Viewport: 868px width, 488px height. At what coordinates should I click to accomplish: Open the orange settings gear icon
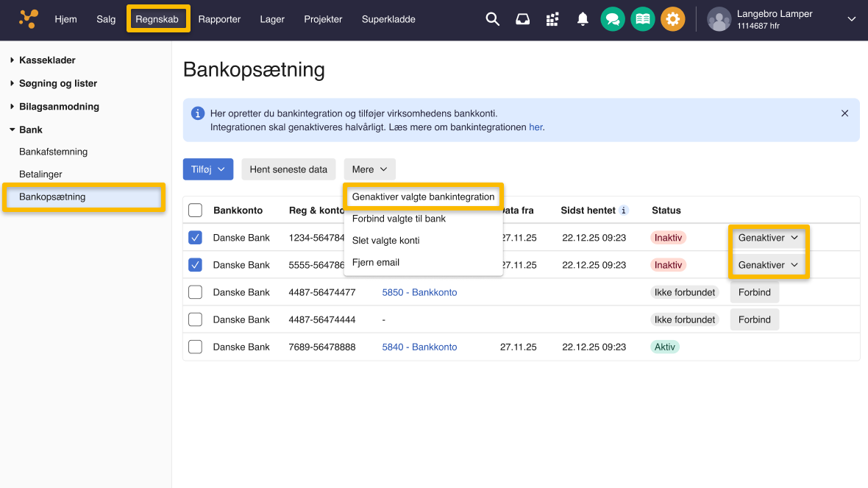tap(673, 19)
